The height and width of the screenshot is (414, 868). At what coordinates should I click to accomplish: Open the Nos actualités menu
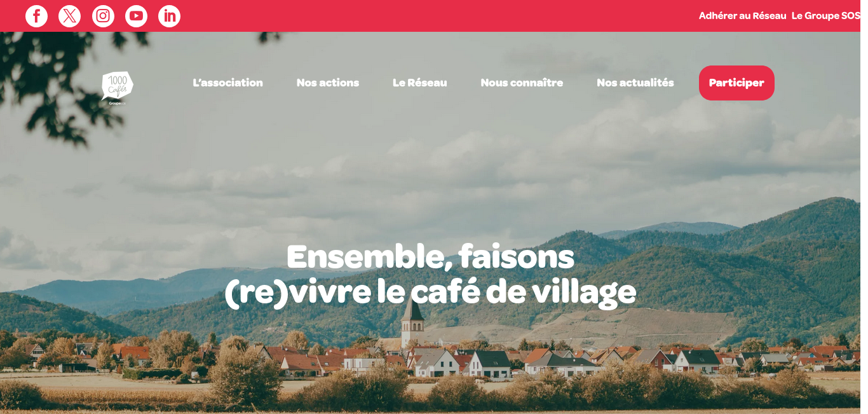[x=635, y=83]
